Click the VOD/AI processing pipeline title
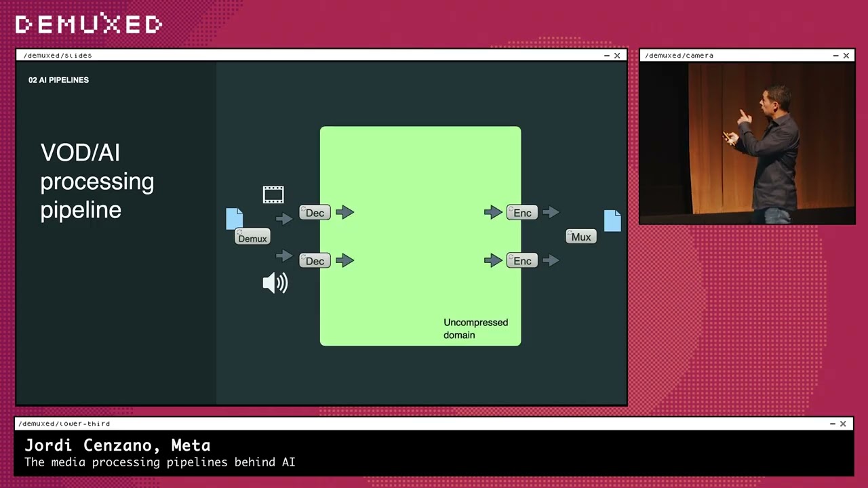The height and width of the screenshot is (488, 868). tap(97, 181)
